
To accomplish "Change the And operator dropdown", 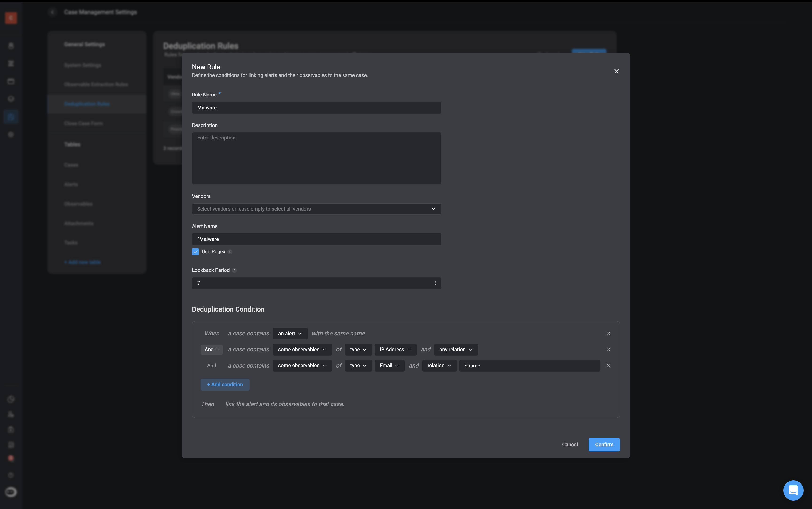I will tap(211, 349).
